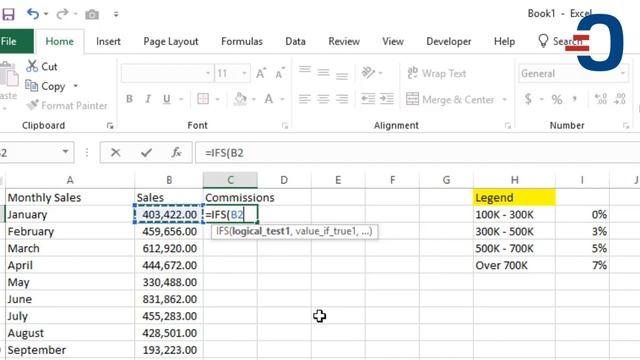Switch to the Home tab
The image size is (640, 360).
point(60,41)
